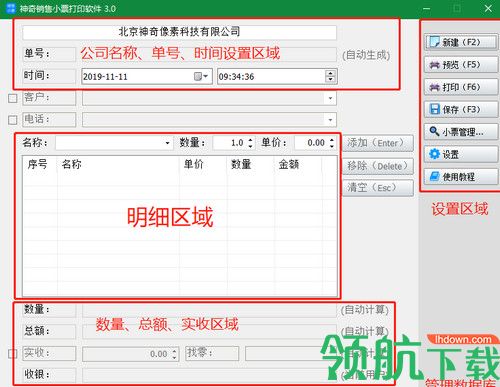The width and height of the screenshot is (500, 387).
Task: Click the printer icon on 打印 button
Action: tap(435, 87)
